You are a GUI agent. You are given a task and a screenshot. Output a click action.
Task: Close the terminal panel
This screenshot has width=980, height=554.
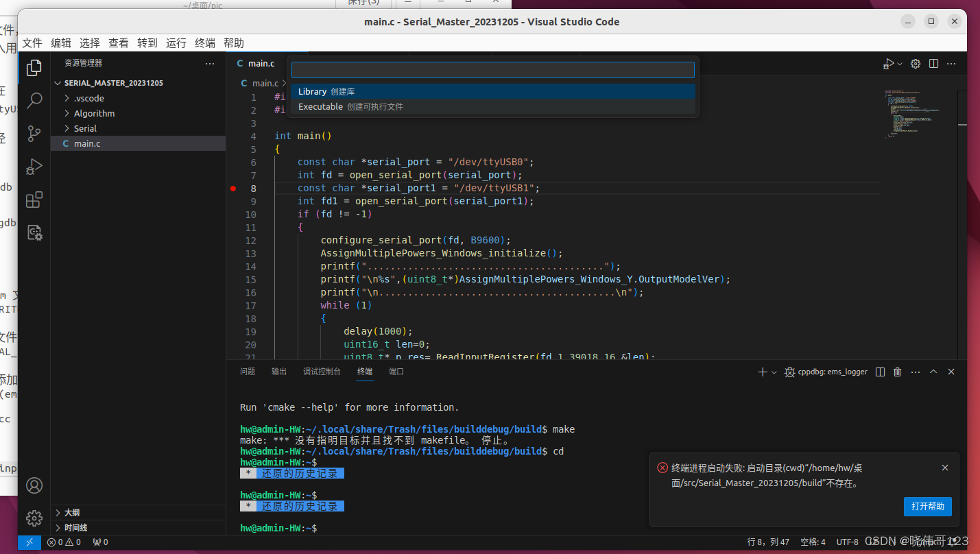click(951, 372)
